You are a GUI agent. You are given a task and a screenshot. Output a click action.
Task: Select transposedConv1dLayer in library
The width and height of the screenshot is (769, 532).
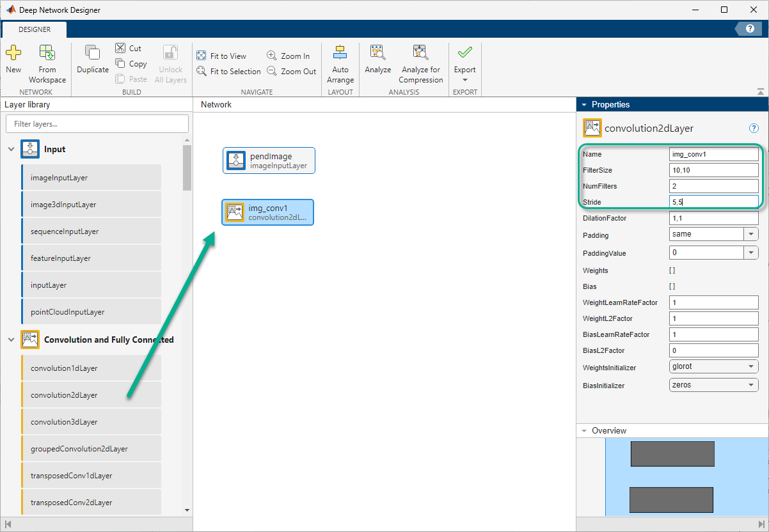click(91, 476)
